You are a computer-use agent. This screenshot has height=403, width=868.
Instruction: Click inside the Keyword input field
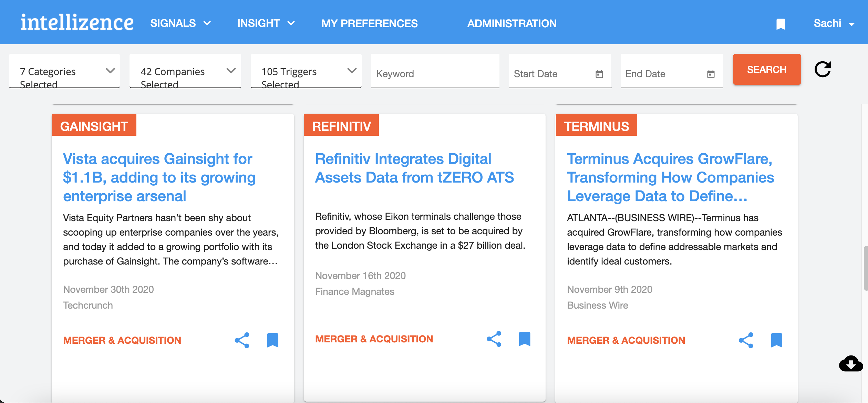pyautogui.click(x=435, y=73)
